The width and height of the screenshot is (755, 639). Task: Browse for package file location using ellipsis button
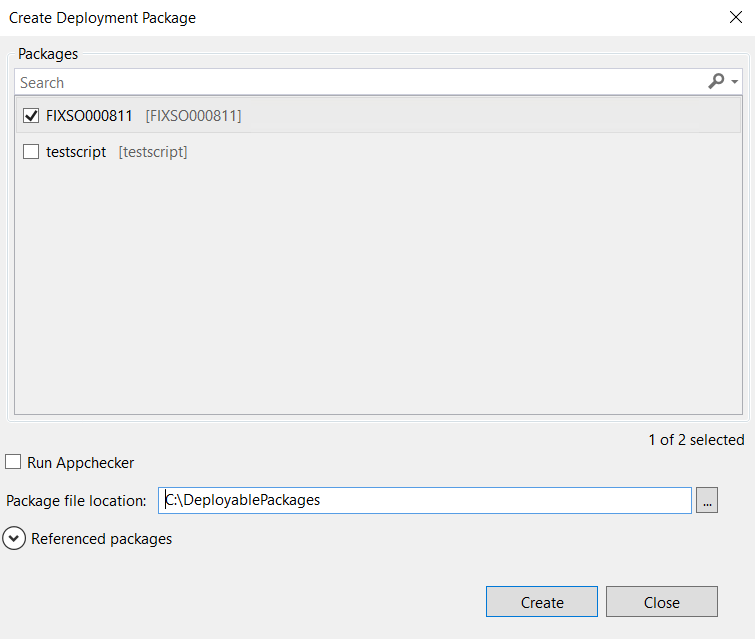707,500
